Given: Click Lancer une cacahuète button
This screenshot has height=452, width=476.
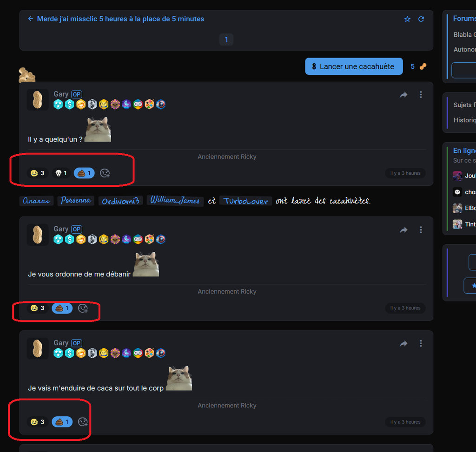Looking at the screenshot, I should pyautogui.click(x=354, y=66).
